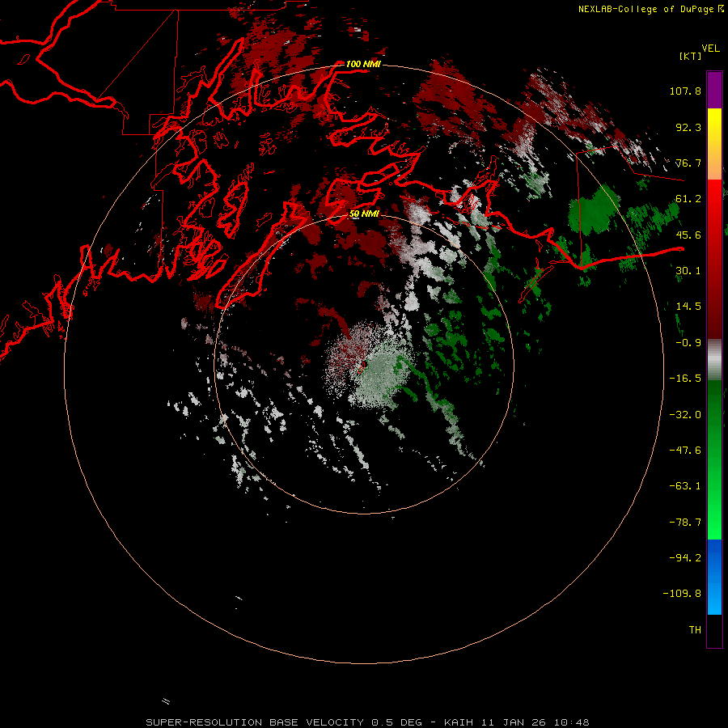Select the -109.8 velocity scale value
Screen dimensions: 728x728
[x=683, y=594]
